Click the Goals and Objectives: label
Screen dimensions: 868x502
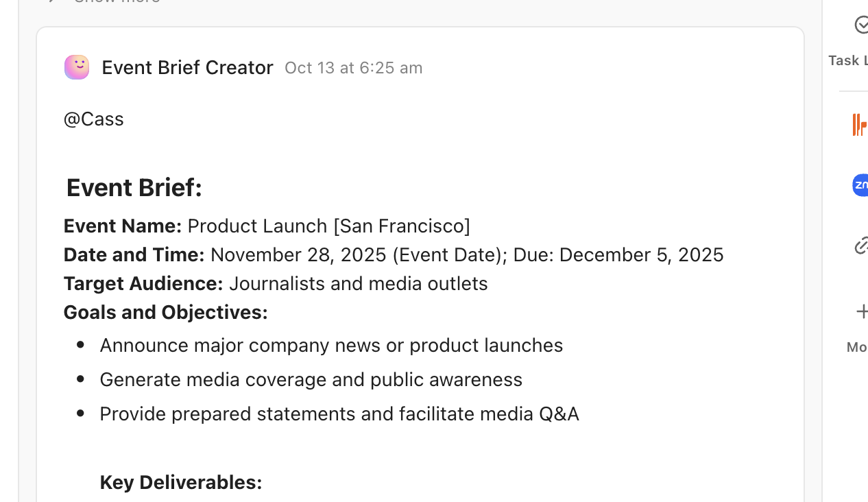click(x=166, y=313)
